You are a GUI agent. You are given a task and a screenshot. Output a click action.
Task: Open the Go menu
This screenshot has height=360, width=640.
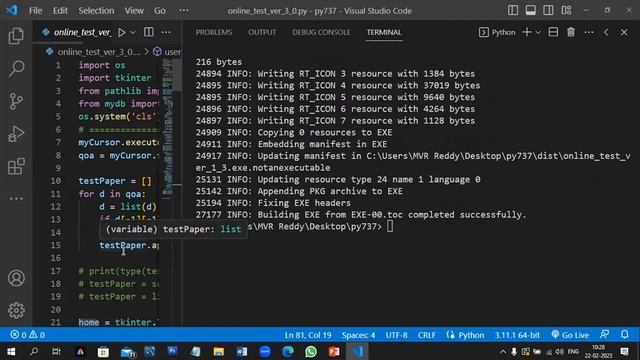pyautogui.click(x=160, y=11)
